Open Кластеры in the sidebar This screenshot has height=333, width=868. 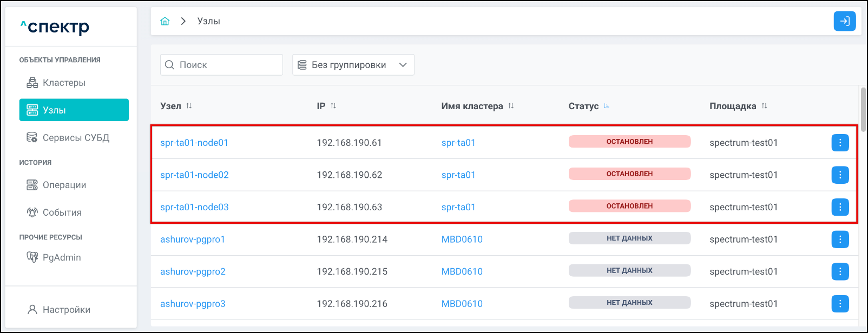click(x=64, y=83)
